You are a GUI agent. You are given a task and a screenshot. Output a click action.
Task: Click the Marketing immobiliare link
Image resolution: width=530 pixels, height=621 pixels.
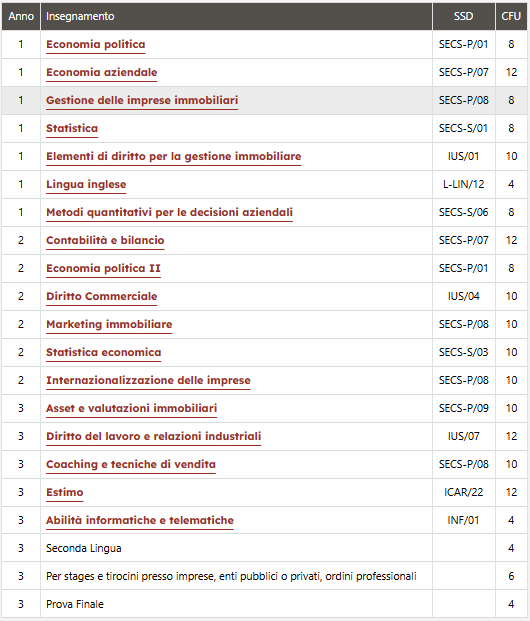point(109,324)
